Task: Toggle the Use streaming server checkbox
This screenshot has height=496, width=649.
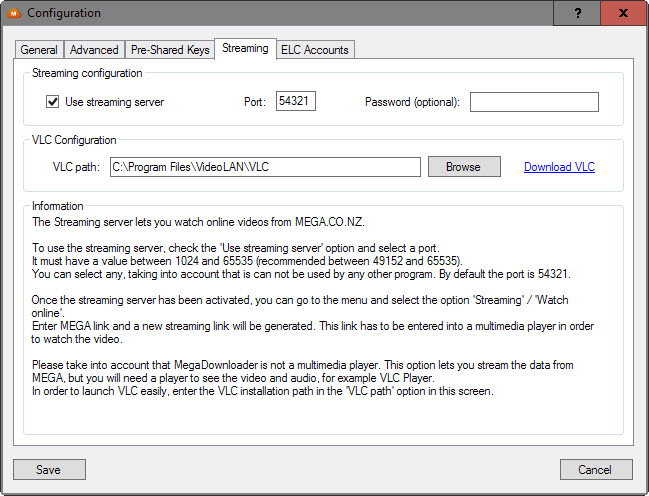Action: point(53,101)
